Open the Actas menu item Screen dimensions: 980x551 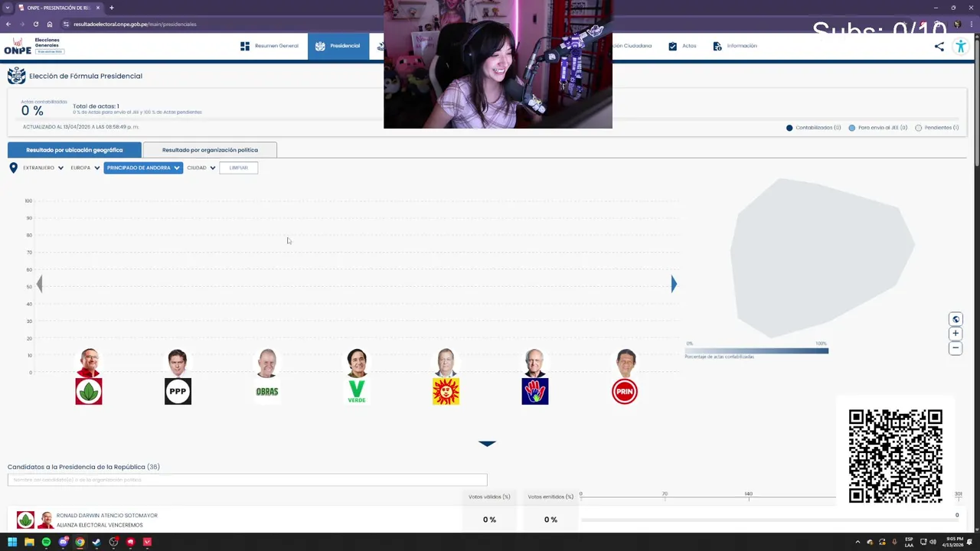(682, 46)
